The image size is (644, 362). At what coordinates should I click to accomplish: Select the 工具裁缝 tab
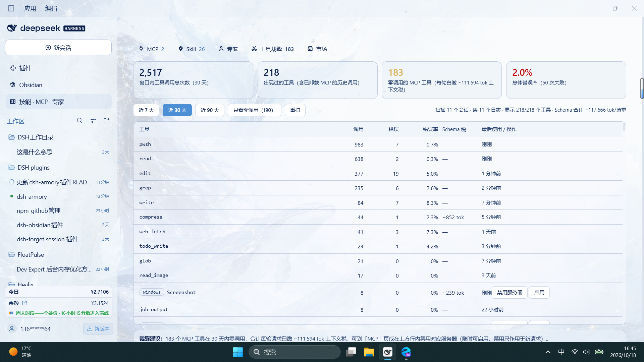(273, 49)
